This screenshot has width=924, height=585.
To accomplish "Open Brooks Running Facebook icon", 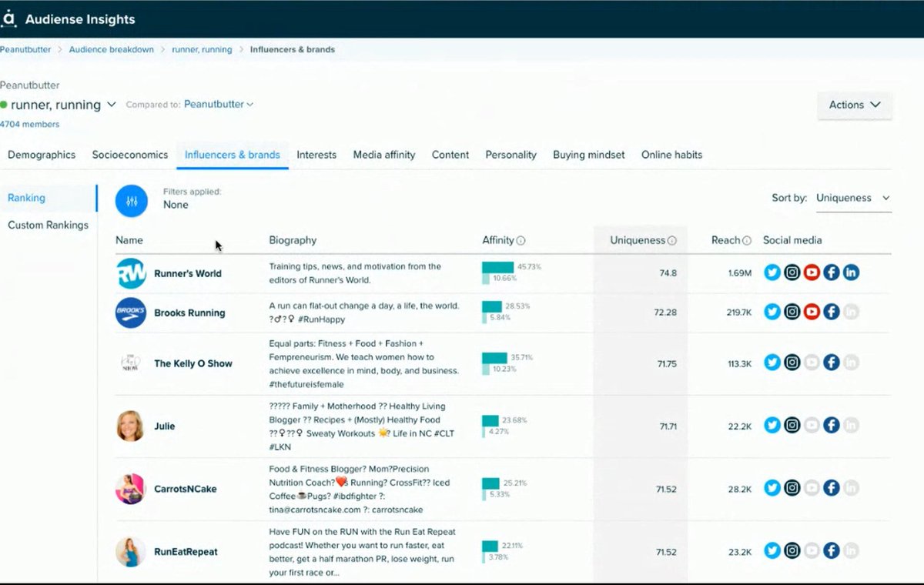I will point(832,312).
